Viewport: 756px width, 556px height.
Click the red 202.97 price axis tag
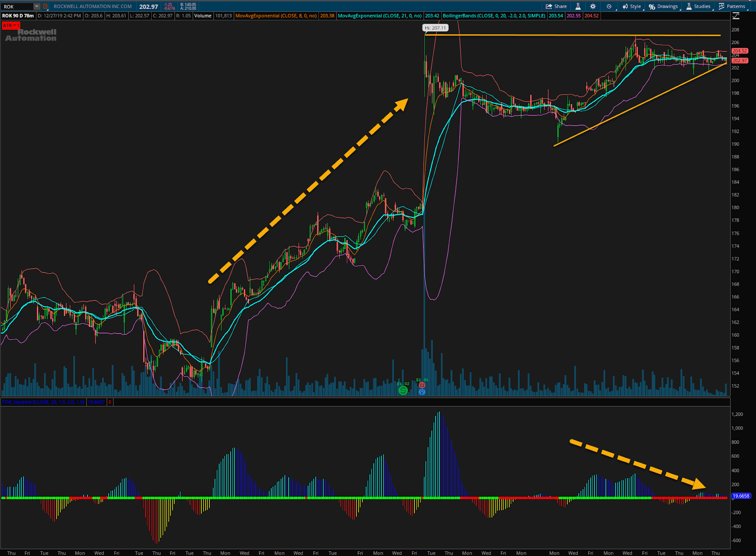coord(739,60)
